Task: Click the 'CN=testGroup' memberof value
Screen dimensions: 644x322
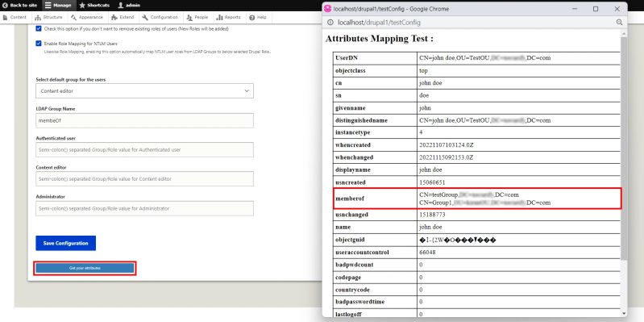Action: (438, 194)
